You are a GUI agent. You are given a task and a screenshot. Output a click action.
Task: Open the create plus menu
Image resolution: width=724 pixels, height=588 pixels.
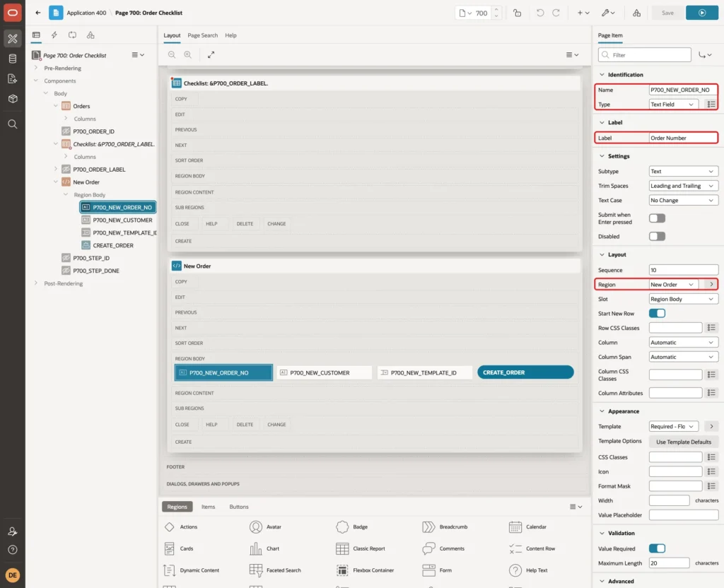(583, 13)
